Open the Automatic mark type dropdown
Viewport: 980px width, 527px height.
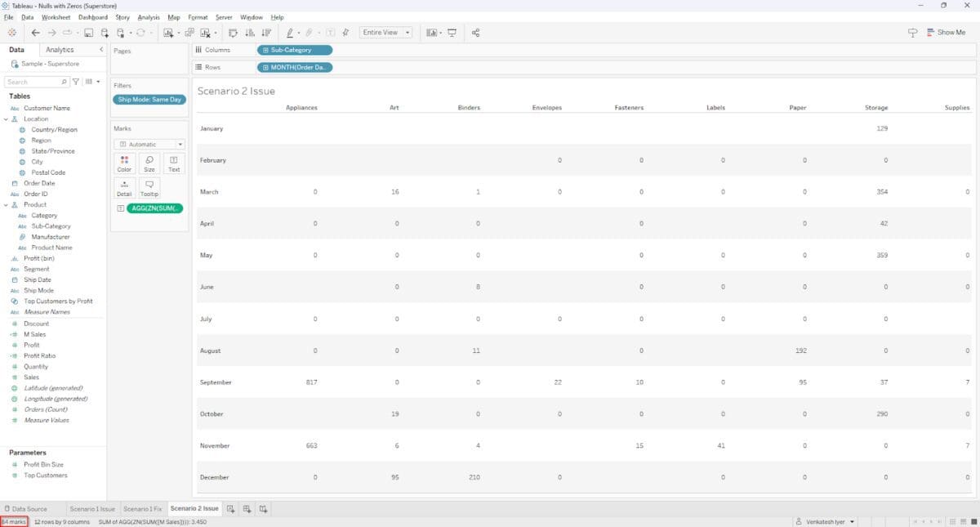pos(149,145)
